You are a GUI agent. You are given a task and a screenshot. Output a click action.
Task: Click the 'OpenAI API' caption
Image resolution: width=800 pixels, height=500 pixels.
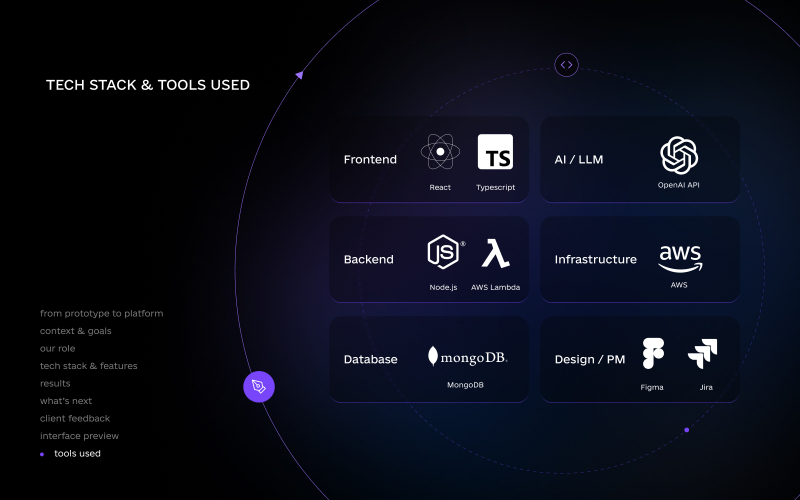pos(679,185)
